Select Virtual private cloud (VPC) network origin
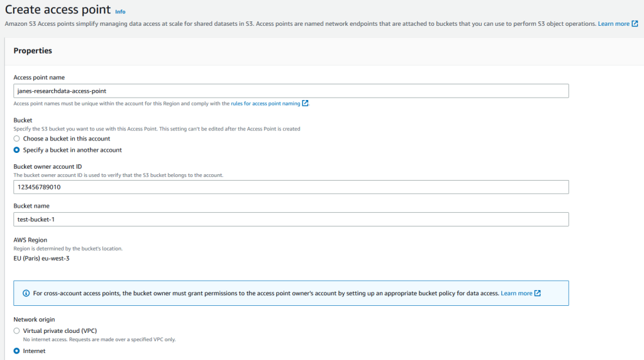The image size is (644, 360). click(x=16, y=331)
